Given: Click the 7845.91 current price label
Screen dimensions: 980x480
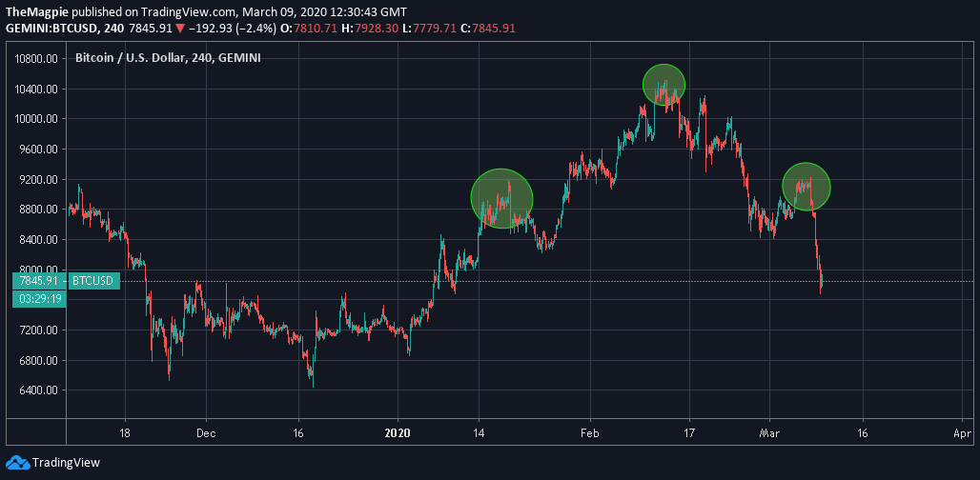Looking at the screenshot, I should [x=38, y=281].
